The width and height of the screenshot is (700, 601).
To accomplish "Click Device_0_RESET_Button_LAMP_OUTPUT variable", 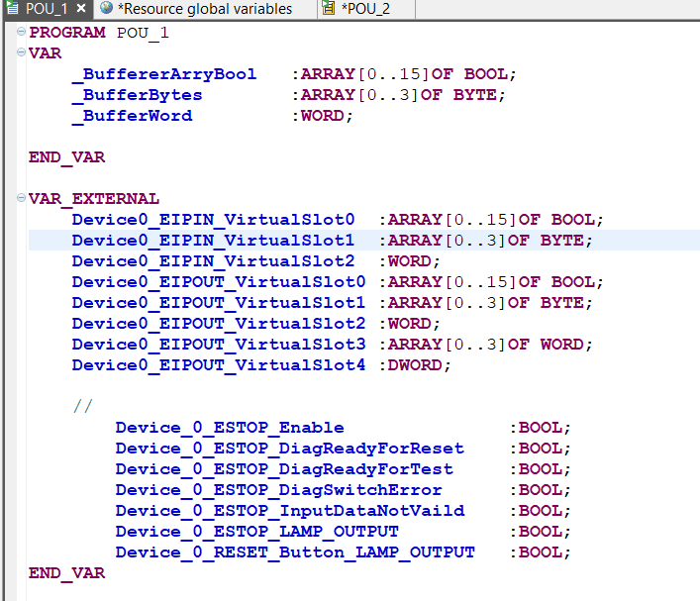I will point(295,552).
